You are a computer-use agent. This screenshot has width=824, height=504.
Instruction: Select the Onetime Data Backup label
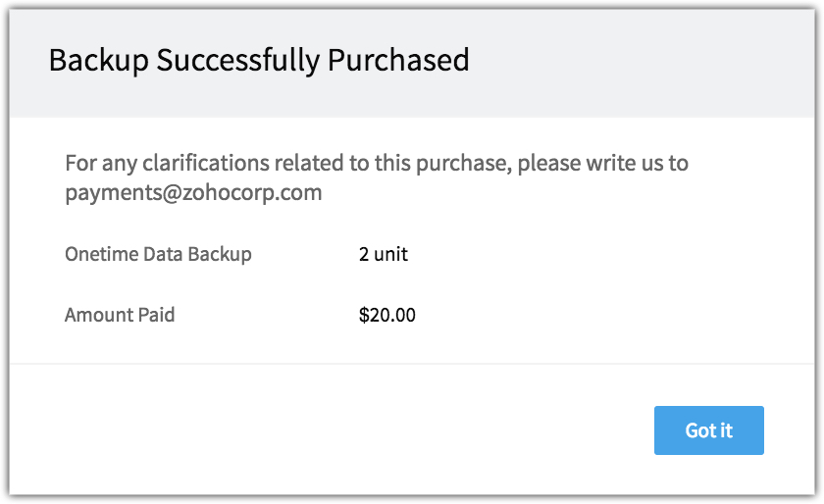tap(158, 254)
